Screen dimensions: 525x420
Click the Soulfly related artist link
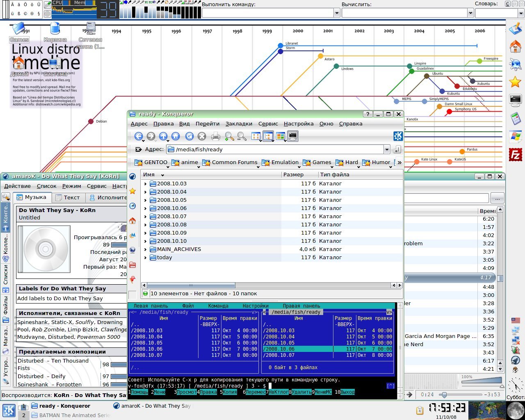[x=84, y=322]
